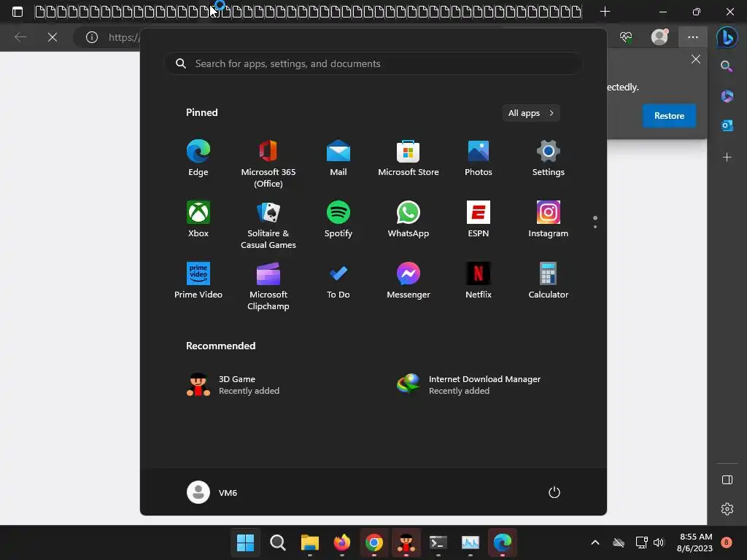
Task: Open the To Do app
Action: click(338, 280)
